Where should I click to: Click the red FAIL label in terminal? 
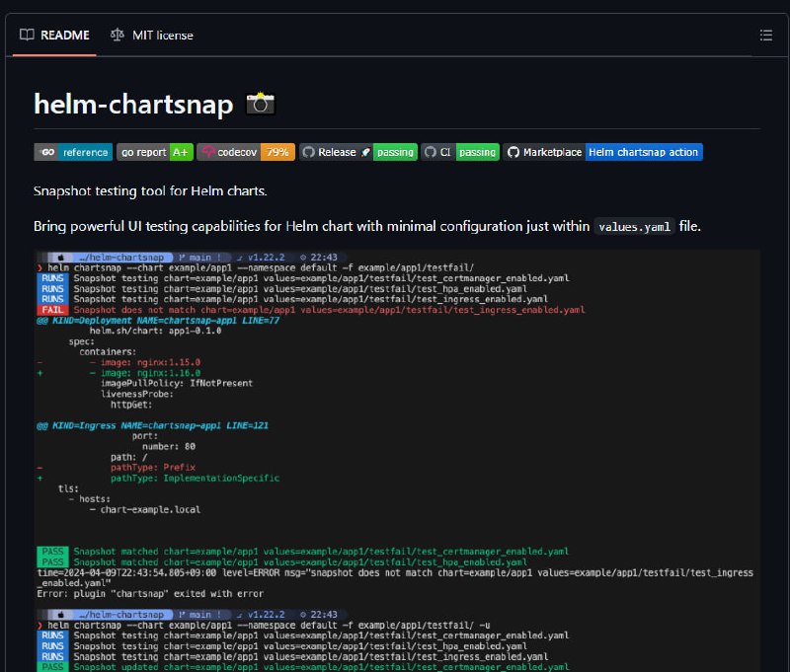point(53,310)
